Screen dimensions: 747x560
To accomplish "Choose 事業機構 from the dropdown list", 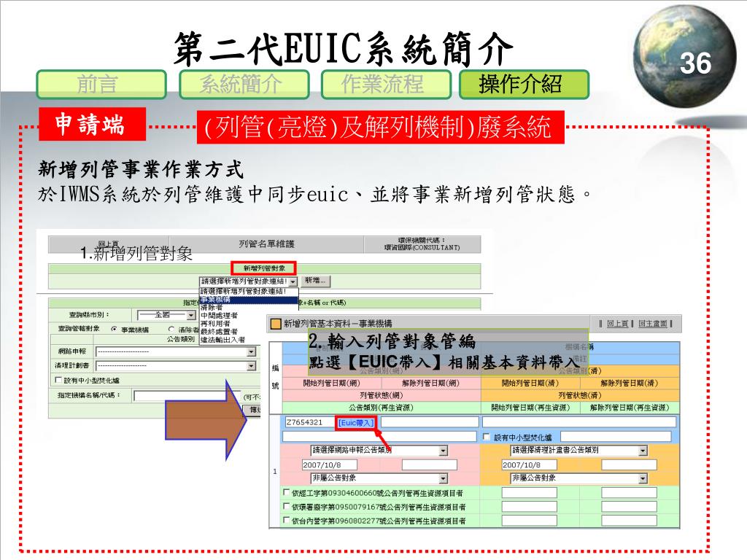I will [x=248, y=300].
